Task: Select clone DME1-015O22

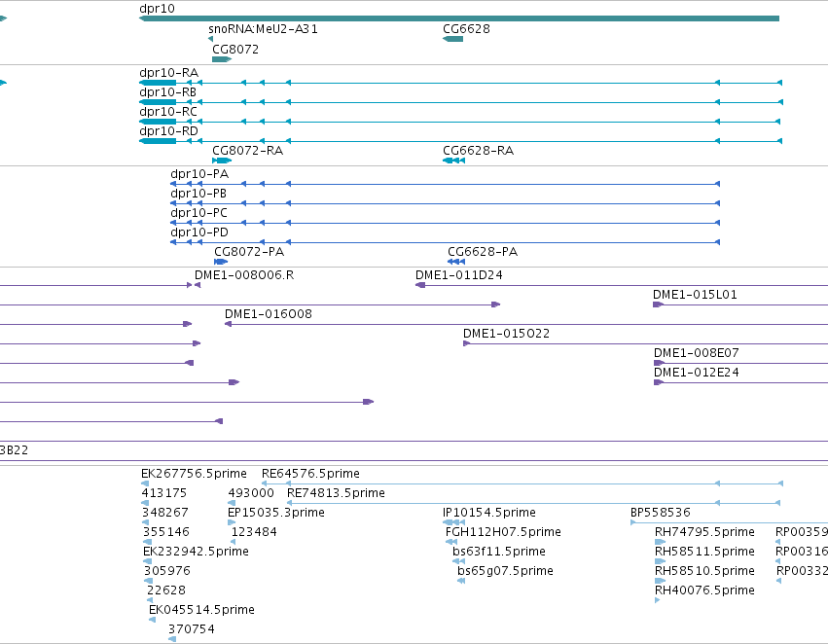Action: click(645, 343)
